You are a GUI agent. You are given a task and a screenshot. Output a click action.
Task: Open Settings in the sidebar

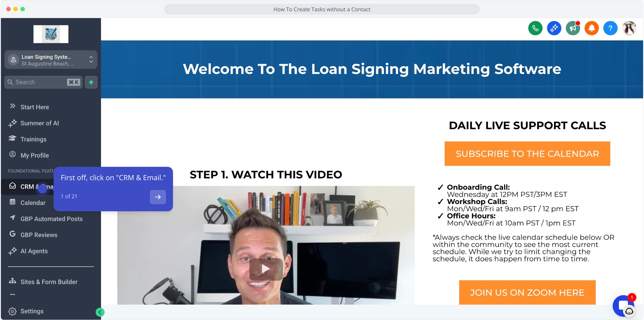tap(32, 311)
